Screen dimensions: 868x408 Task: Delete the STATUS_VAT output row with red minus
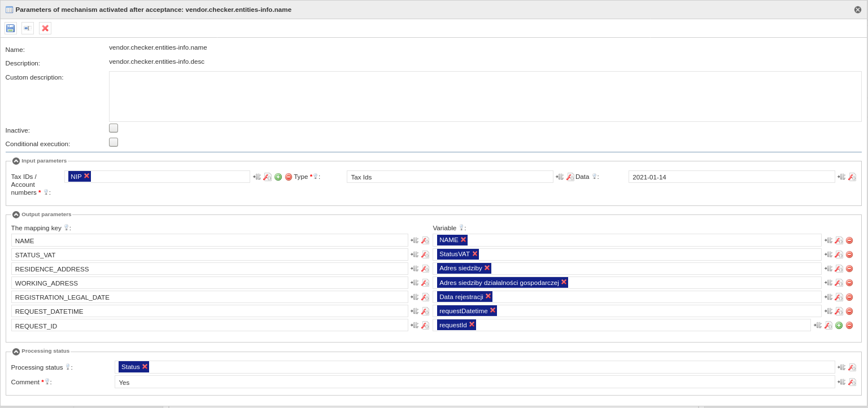click(x=849, y=255)
